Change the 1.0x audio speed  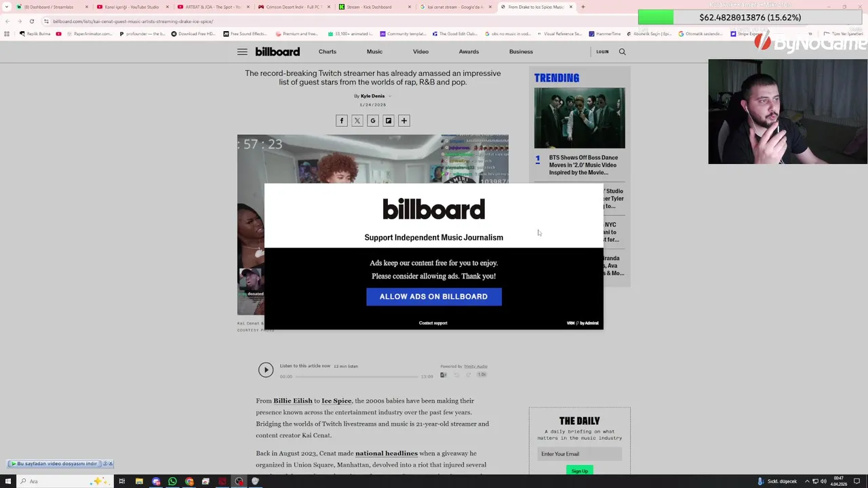click(481, 374)
